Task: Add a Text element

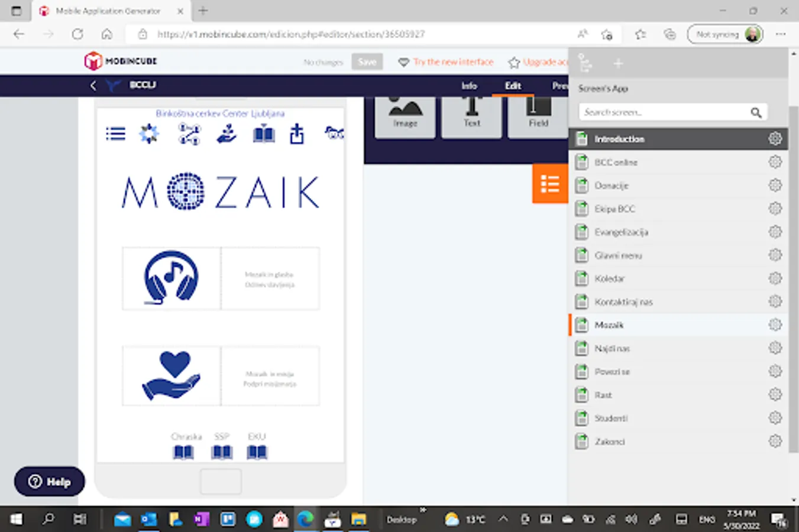Action: (x=472, y=116)
